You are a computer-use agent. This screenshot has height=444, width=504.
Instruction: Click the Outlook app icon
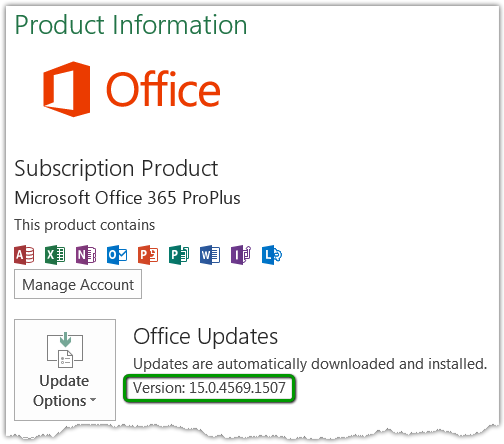(117, 255)
